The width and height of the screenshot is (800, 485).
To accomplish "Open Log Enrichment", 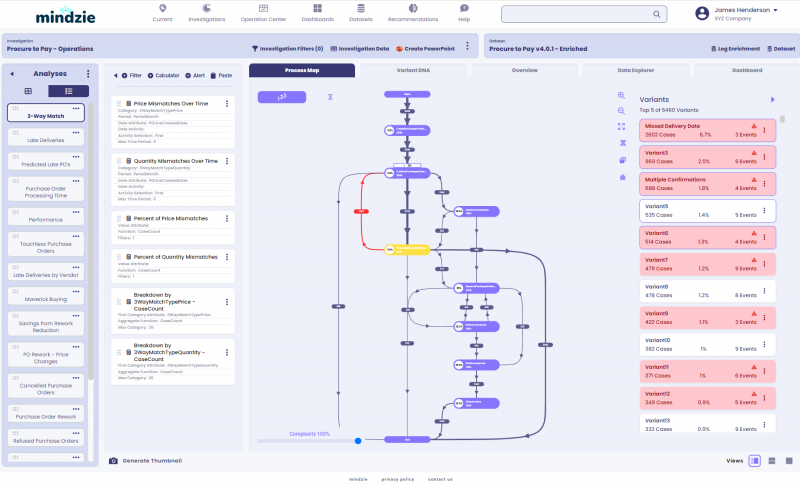I will tap(735, 49).
